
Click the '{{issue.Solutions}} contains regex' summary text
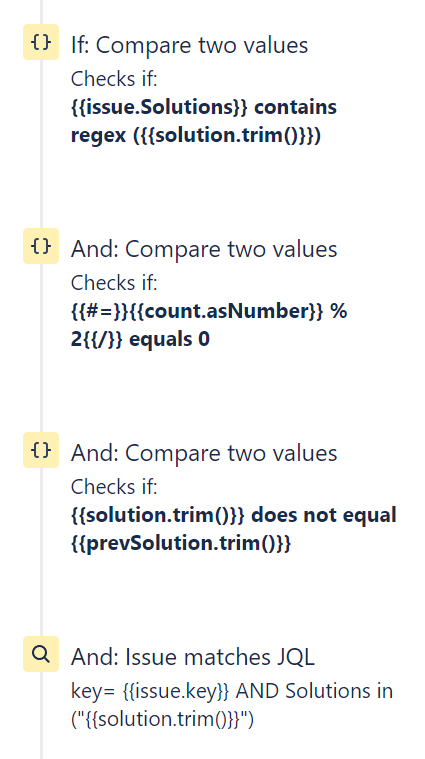[204, 121]
